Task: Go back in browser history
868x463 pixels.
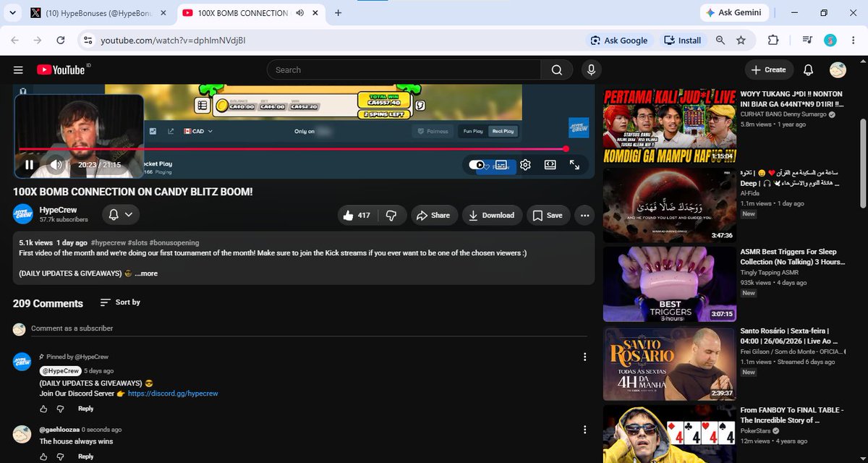Action: click(x=14, y=41)
